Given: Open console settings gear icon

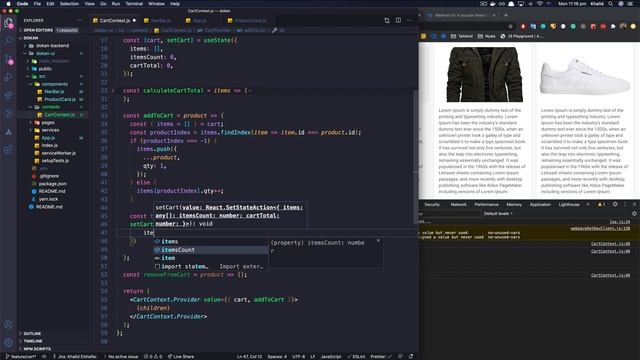Looking at the screenshot, I should click(x=634, y=213).
